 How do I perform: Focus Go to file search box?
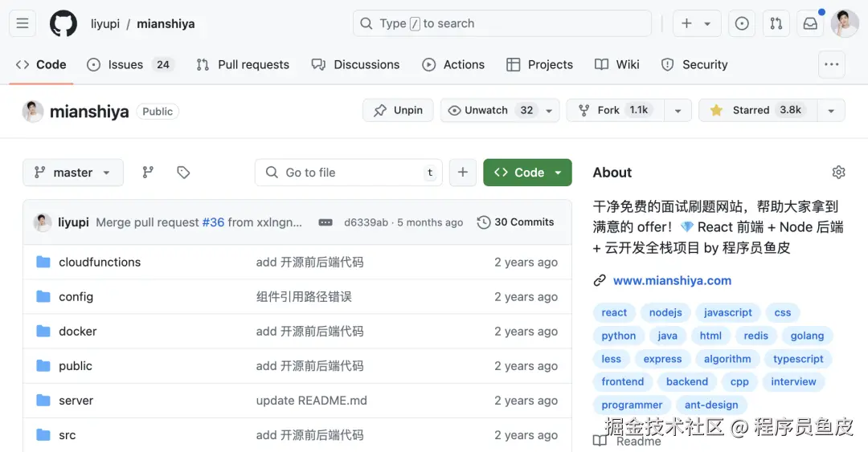tap(349, 173)
